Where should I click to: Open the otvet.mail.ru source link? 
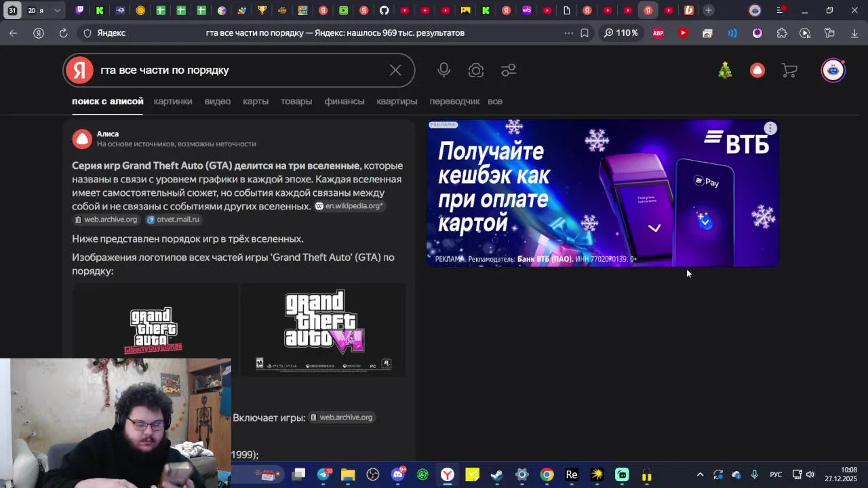174,220
